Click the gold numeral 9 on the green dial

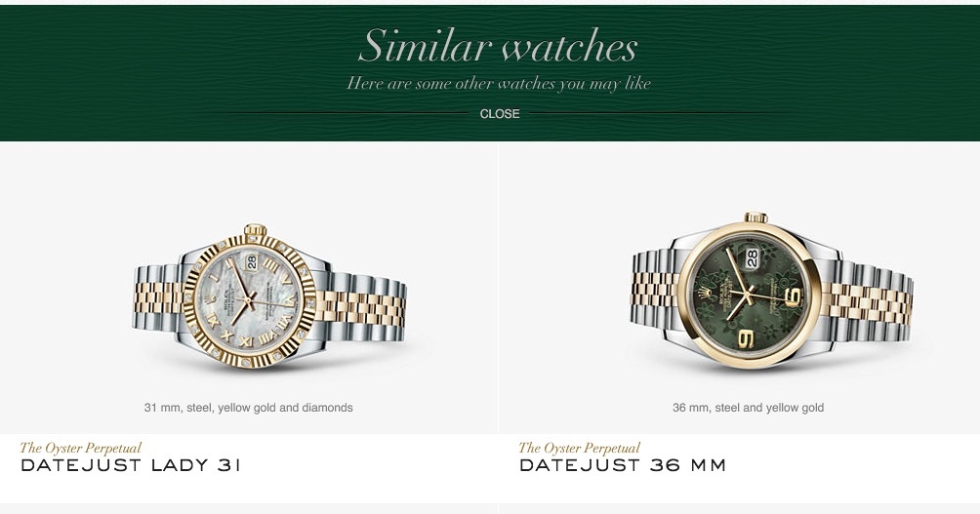(x=745, y=339)
